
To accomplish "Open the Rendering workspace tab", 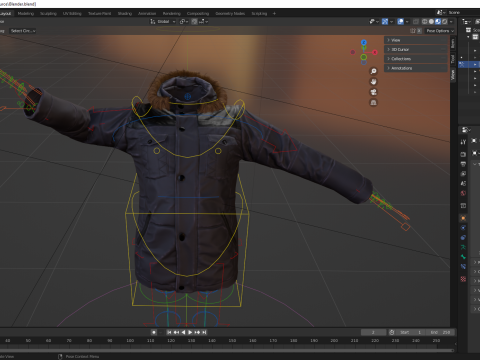I will (172, 14).
